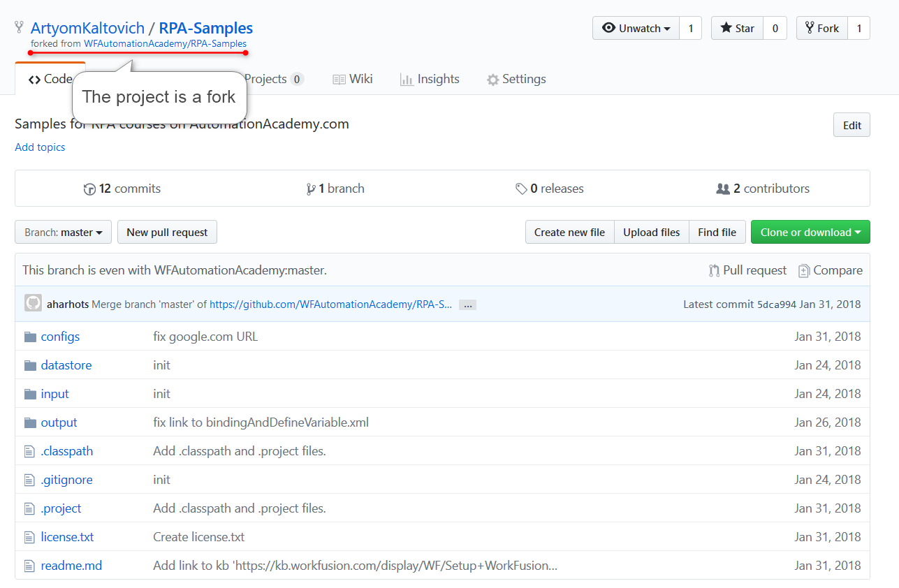
Task: Click the Settings gear icon
Action: [x=493, y=80]
